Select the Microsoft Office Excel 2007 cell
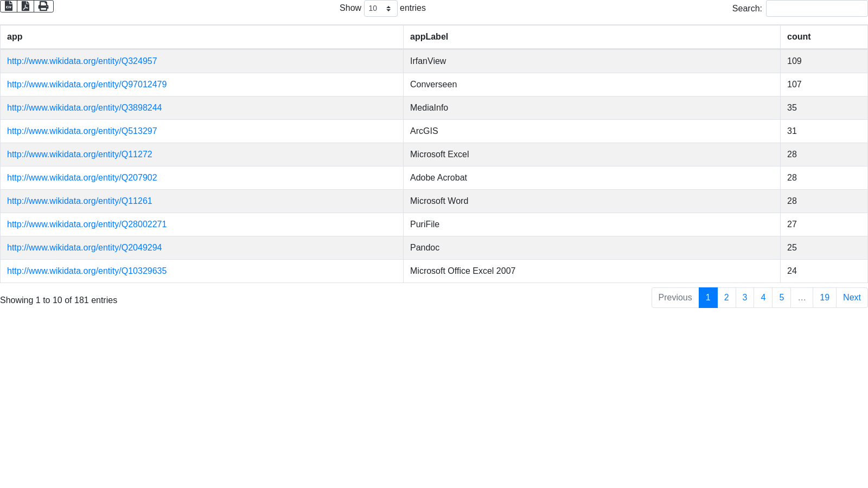 tap(592, 271)
